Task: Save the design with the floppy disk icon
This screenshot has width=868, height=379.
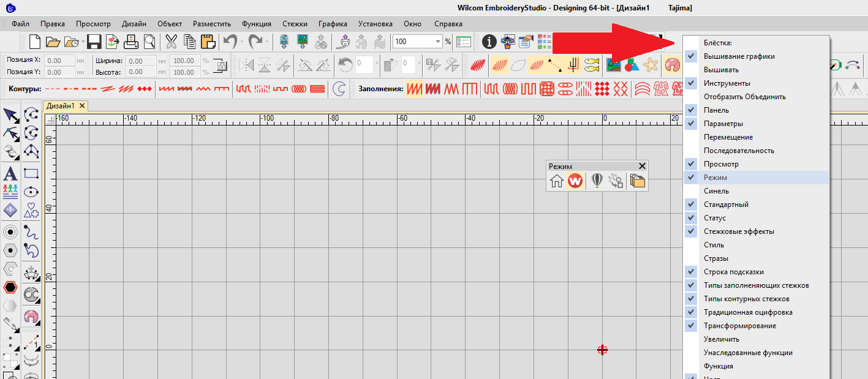Action: click(x=94, y=42)
